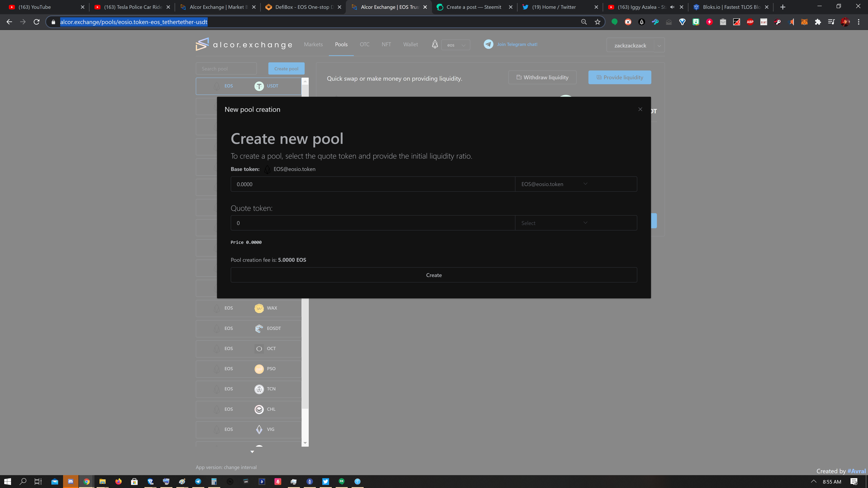Screen dimensions: 868x488
Task: Close the New pool creation dialog
Action: pos(640,109)
